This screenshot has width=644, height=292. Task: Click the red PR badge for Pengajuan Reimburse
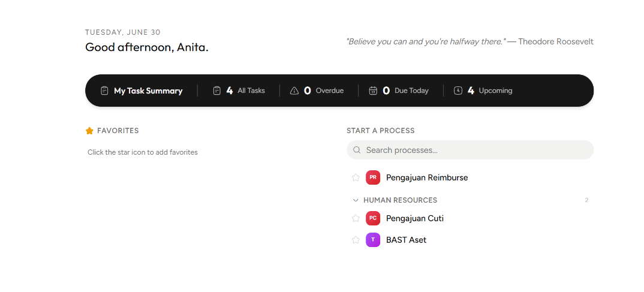(373, 177)
